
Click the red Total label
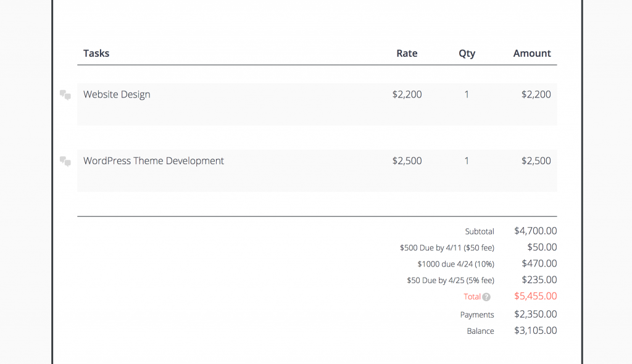coord(472,297)
